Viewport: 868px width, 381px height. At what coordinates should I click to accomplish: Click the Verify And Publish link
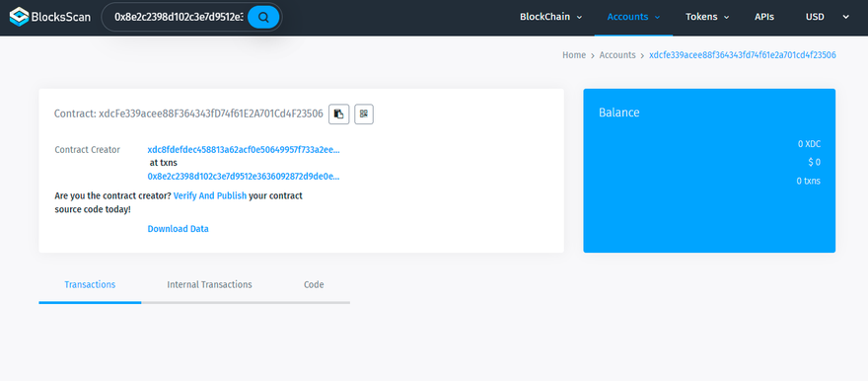pyautogui.click(x=210, y=196)
